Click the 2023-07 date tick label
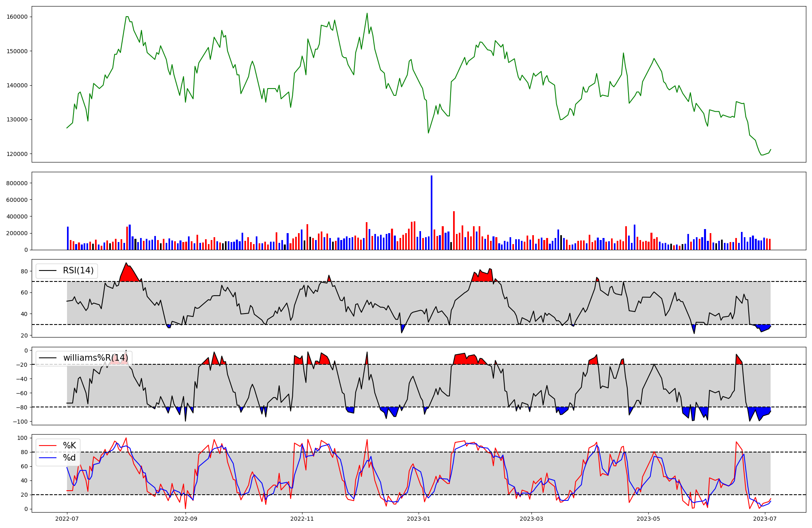812x528 pixels. pos(765,519)
